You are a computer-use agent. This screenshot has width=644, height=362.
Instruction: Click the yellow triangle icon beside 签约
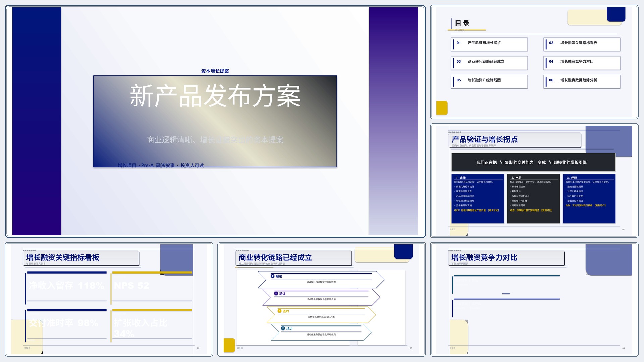click(279, 311)
